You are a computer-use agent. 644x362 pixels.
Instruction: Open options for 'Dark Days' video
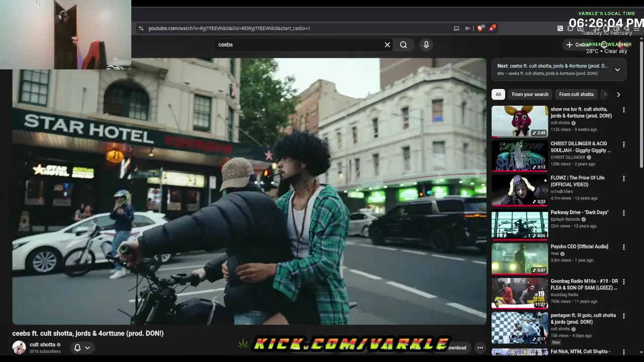[x=624, y=213]
